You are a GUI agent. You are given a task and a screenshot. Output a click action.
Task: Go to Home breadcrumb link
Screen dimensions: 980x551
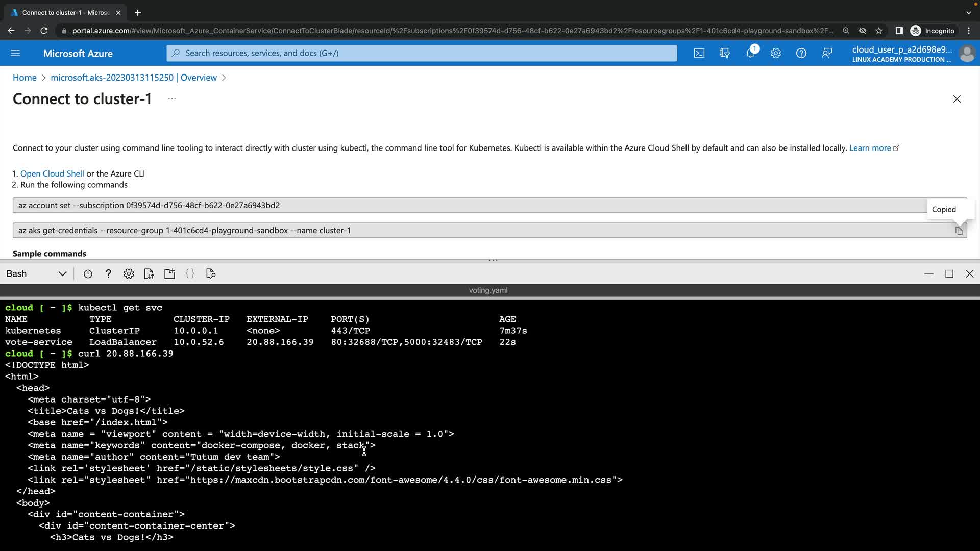click(24, 78)
